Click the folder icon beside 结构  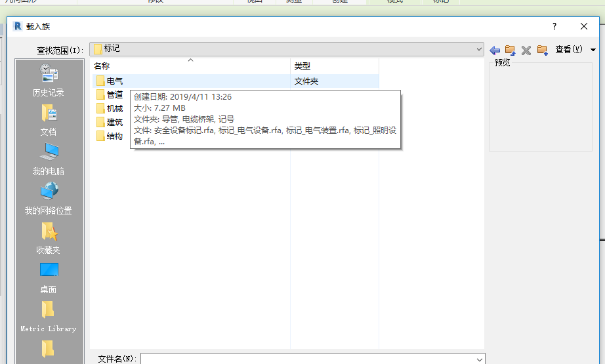(100, 136)
